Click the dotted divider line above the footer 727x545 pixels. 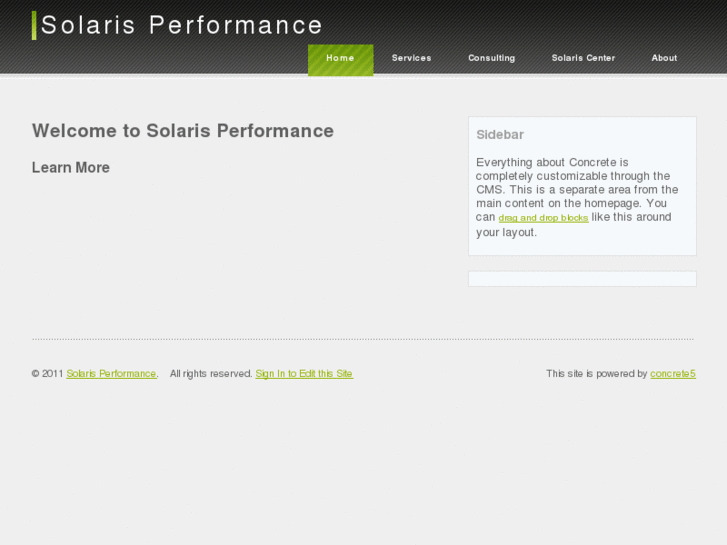pyautogui.click(x=362, y=339)
